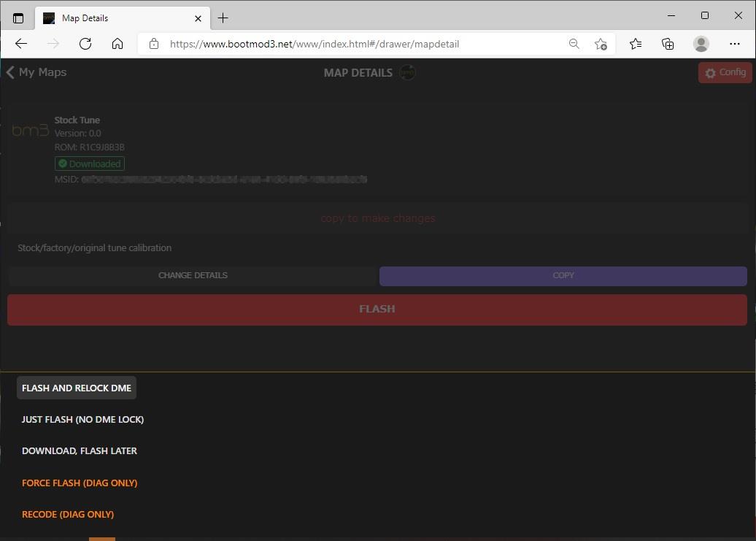
Task: Maximize the browser window
Action: tap(705, 16)
